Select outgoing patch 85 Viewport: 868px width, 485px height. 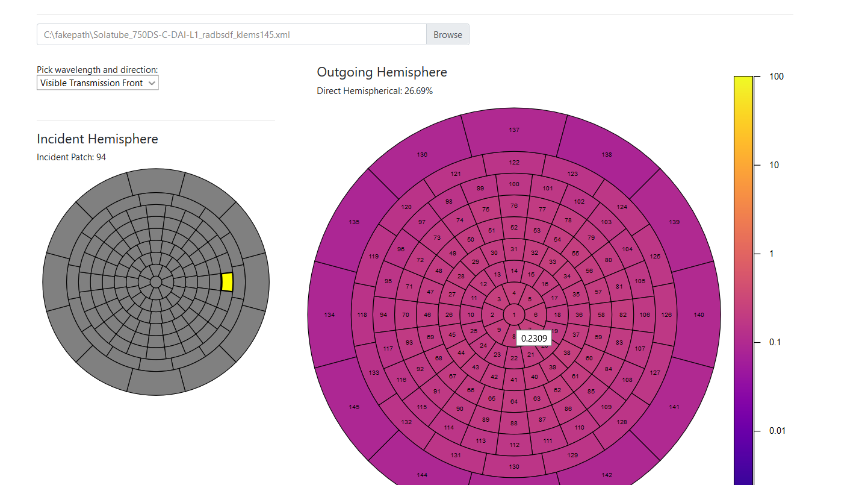click(x=591, y=392)
